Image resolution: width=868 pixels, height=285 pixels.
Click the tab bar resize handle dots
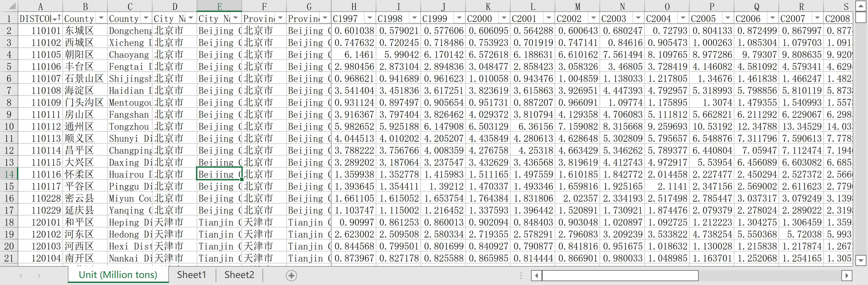pos(521,276)
